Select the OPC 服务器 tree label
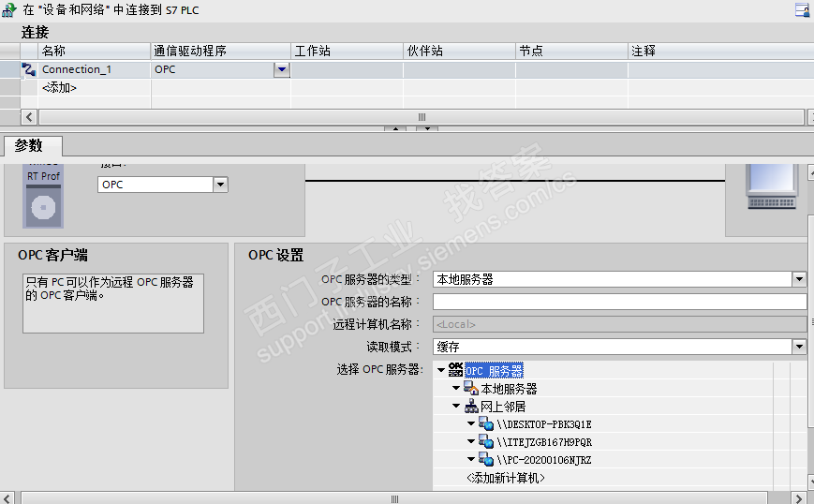 tap(494, 370)
